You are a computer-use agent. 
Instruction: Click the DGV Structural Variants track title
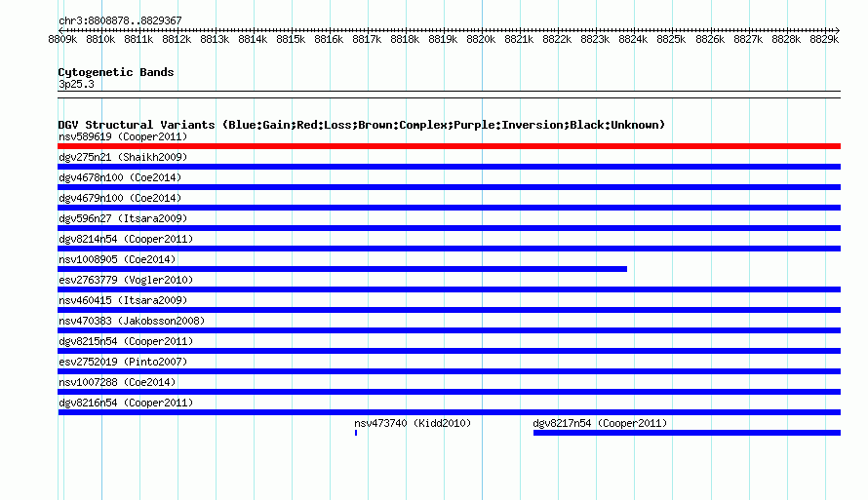(362, 125)
